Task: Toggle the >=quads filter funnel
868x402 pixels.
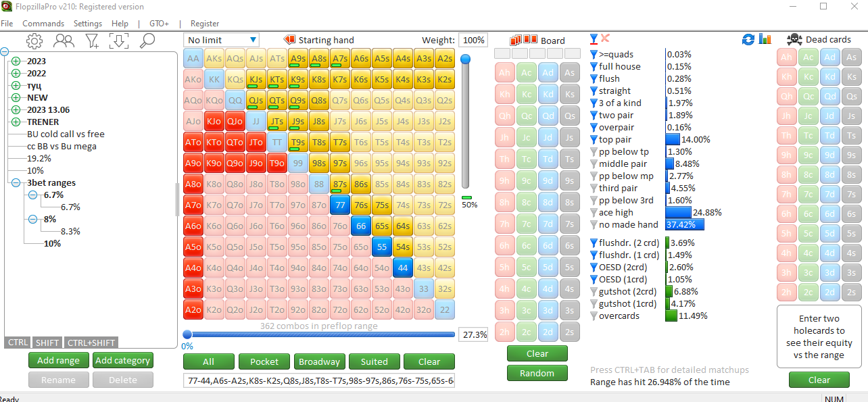Action: tap(594, 55)
